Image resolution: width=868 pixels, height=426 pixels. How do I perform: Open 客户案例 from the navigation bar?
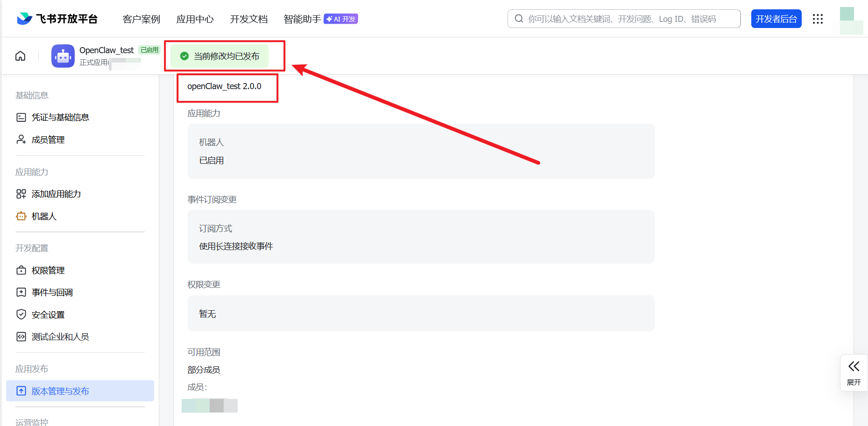(141, 19)
